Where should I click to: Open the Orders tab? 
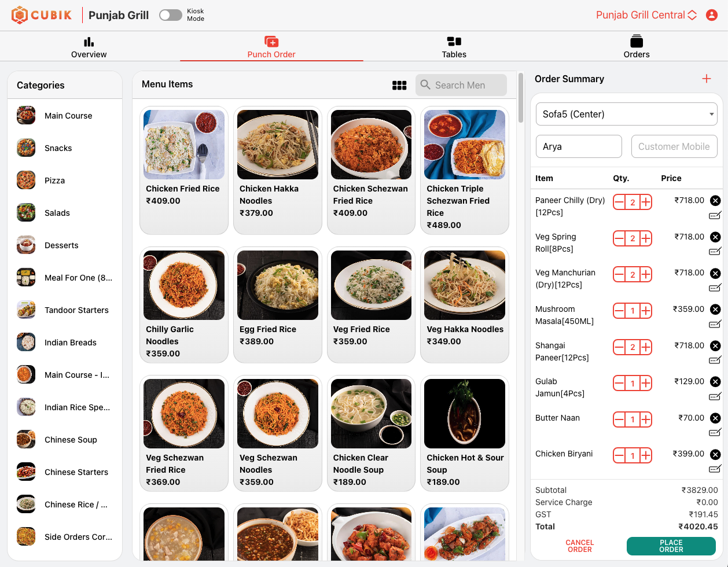click(x=637, y=47)
